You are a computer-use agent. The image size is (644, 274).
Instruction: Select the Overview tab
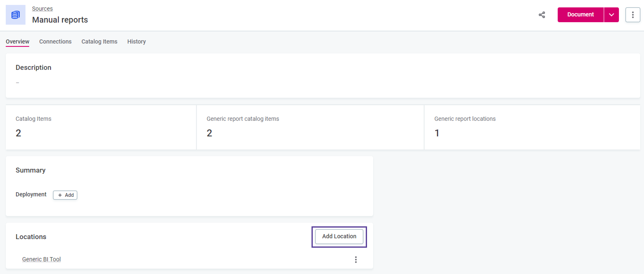tap(17, 41)
